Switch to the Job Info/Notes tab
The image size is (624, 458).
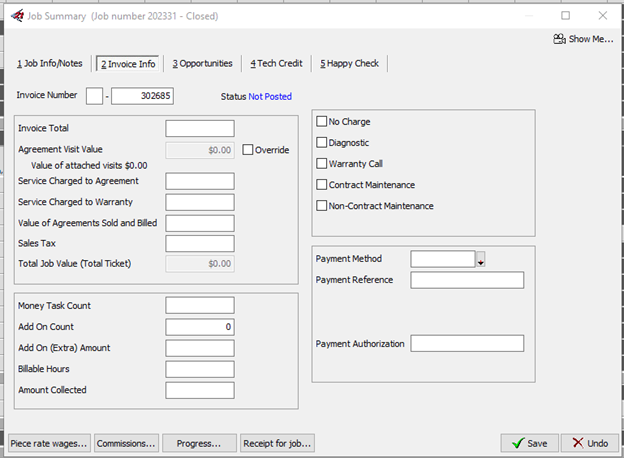(x=50, y=64)
